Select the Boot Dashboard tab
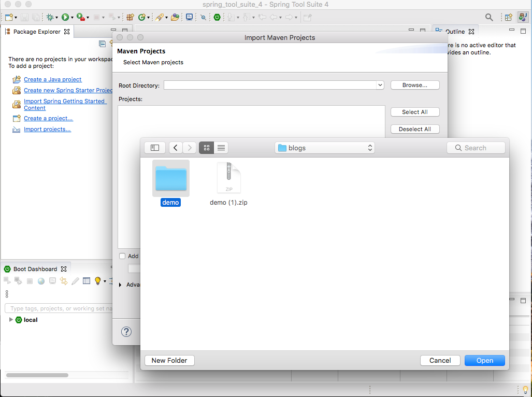The height and width of the screenshot is (397, 532). click(x=35, y=269)
